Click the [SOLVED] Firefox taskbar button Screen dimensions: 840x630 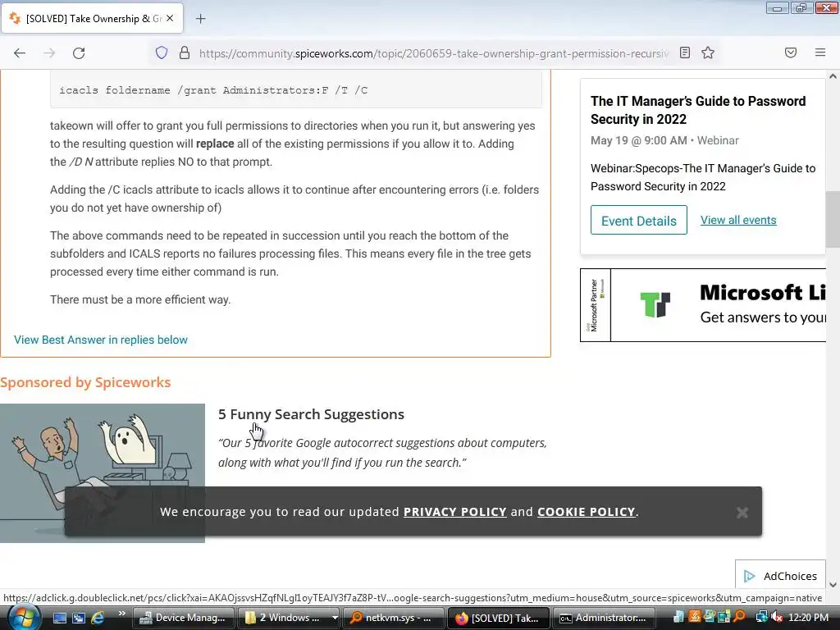pyautogui.click(x=498, y=618)
